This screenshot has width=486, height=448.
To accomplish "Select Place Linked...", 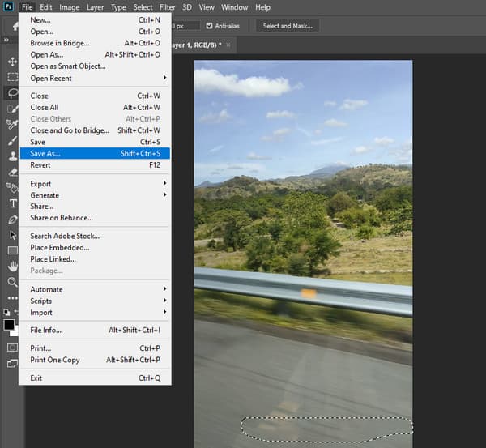I will click(95, 259).
